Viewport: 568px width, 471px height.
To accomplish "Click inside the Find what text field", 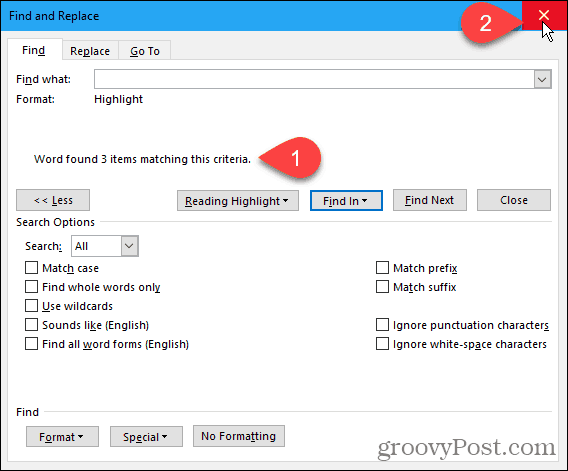I will tap(314, 79).
